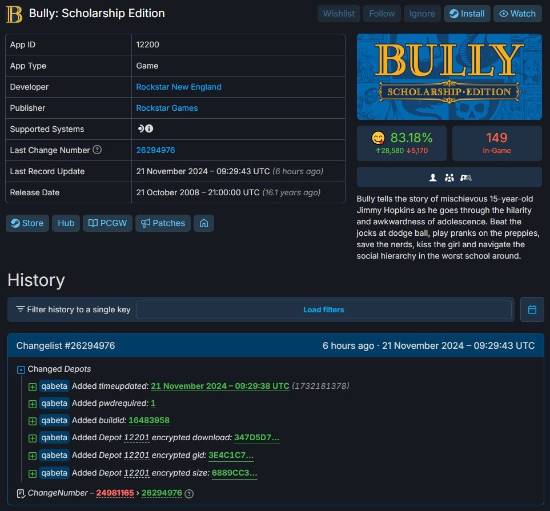Click the multiplayer group icon
The image size is (550, 511).
449,177
